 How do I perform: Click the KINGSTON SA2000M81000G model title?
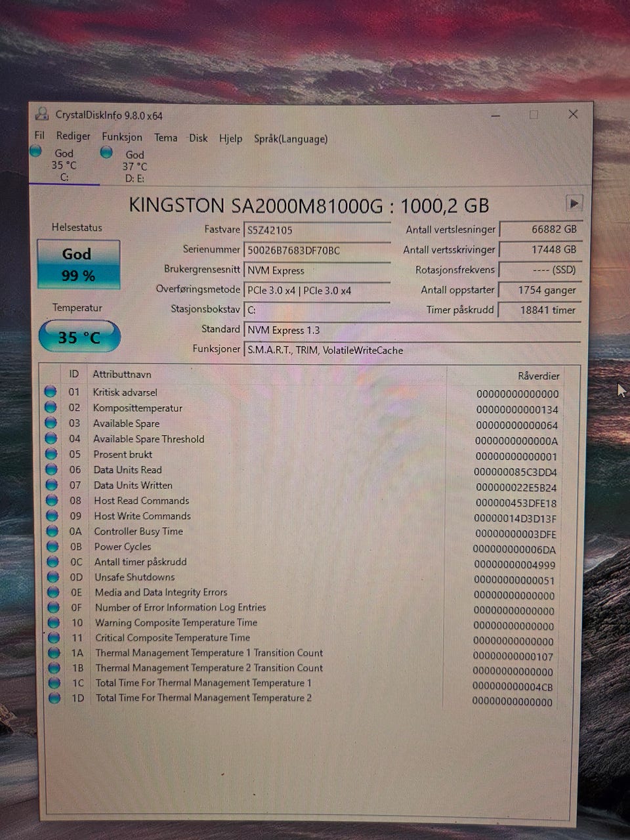click(309, 205)
